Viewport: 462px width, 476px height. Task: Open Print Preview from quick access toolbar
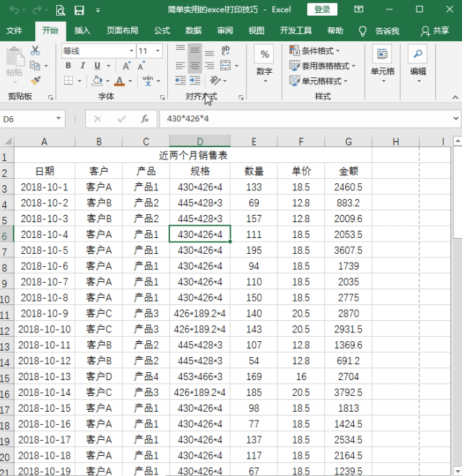[x=61, y=10]
